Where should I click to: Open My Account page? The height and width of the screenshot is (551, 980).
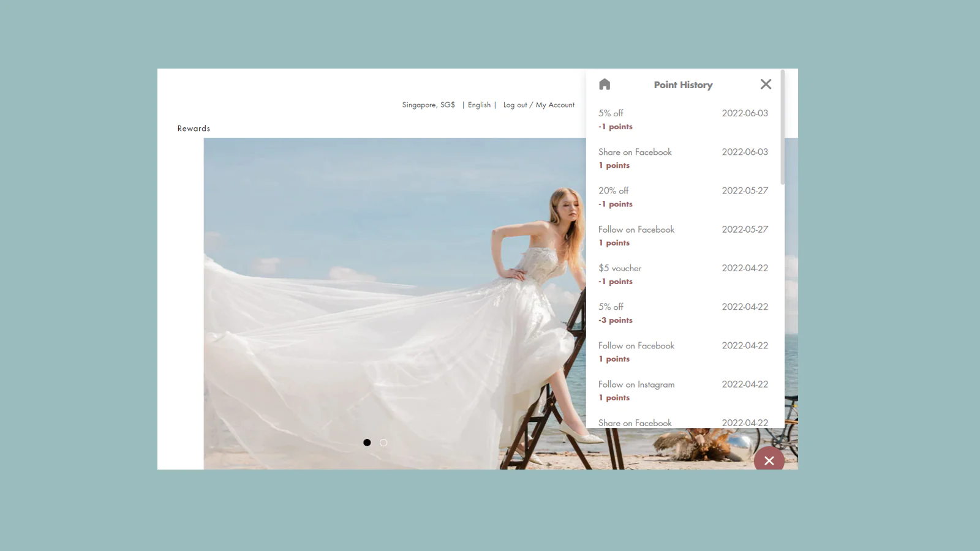pos(555,105)
